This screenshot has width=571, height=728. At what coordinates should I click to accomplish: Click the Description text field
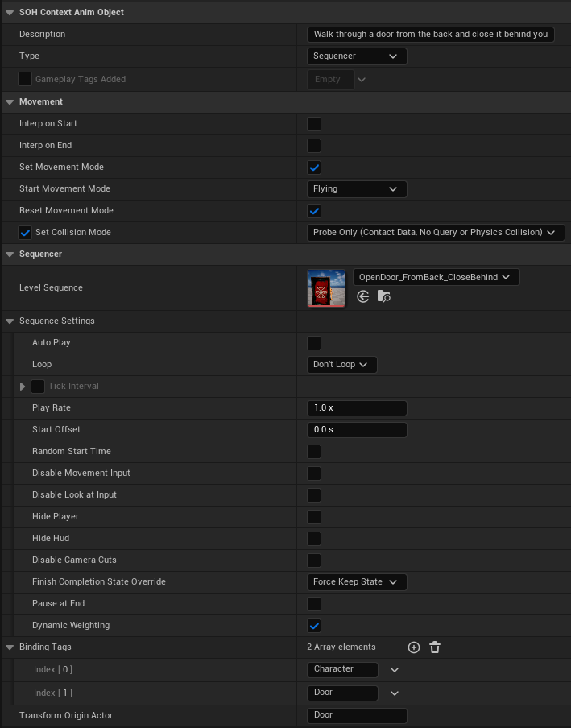pyautogui.click(x=430, y=35)
